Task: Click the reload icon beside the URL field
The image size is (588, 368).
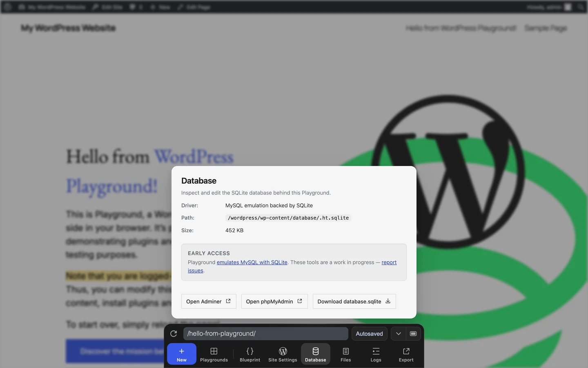Action: 174,334
